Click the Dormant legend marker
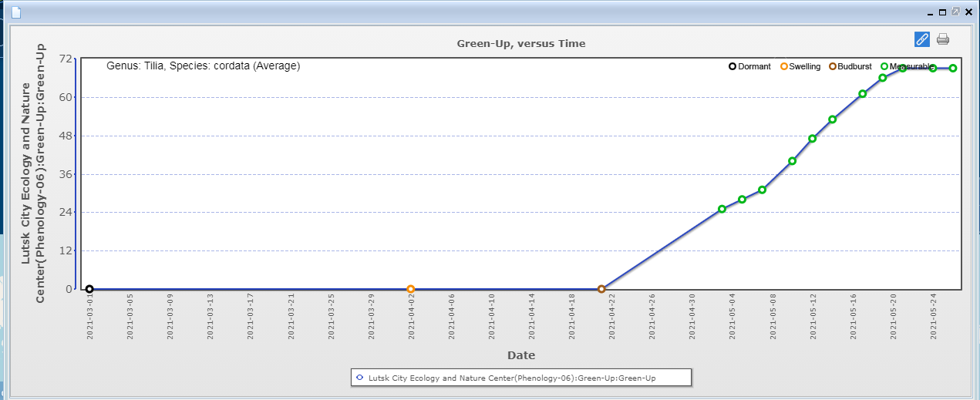980x400 pixels. [732, 66]
